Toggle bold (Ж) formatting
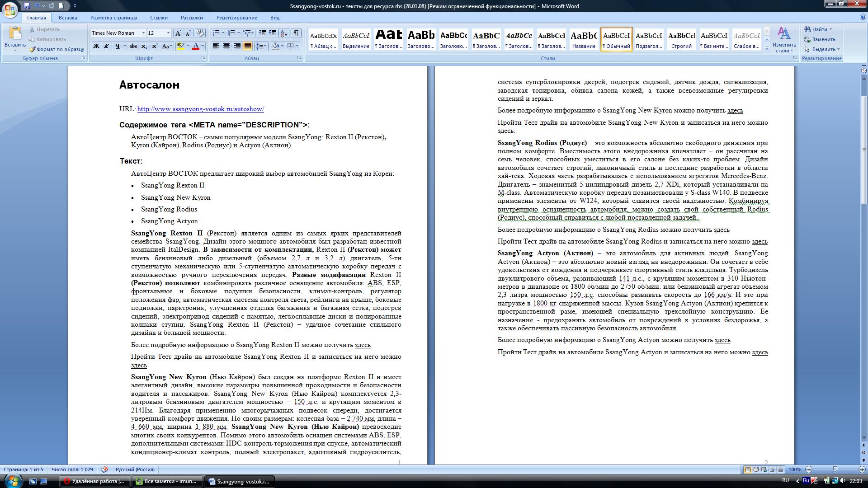 tap(96, 46)
